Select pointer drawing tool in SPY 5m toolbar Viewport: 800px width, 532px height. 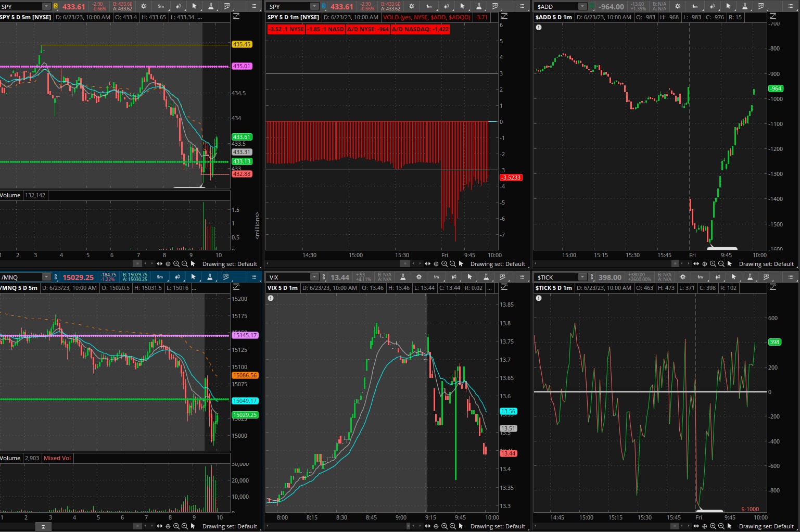[x=194, y=6]
